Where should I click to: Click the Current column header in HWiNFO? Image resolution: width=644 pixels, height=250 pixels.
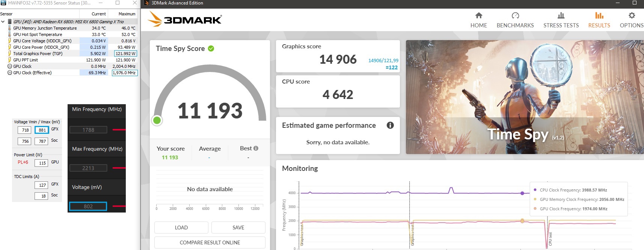coord(99,14)
